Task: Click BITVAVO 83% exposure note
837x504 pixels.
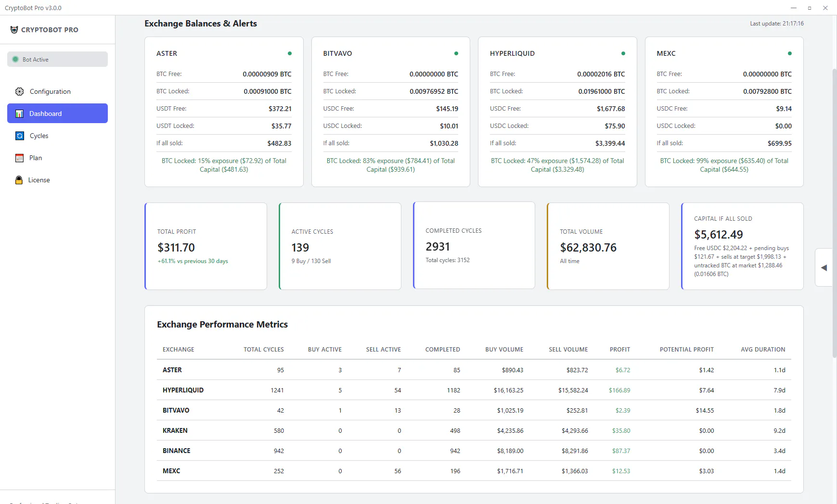Action: pos(391,165)
